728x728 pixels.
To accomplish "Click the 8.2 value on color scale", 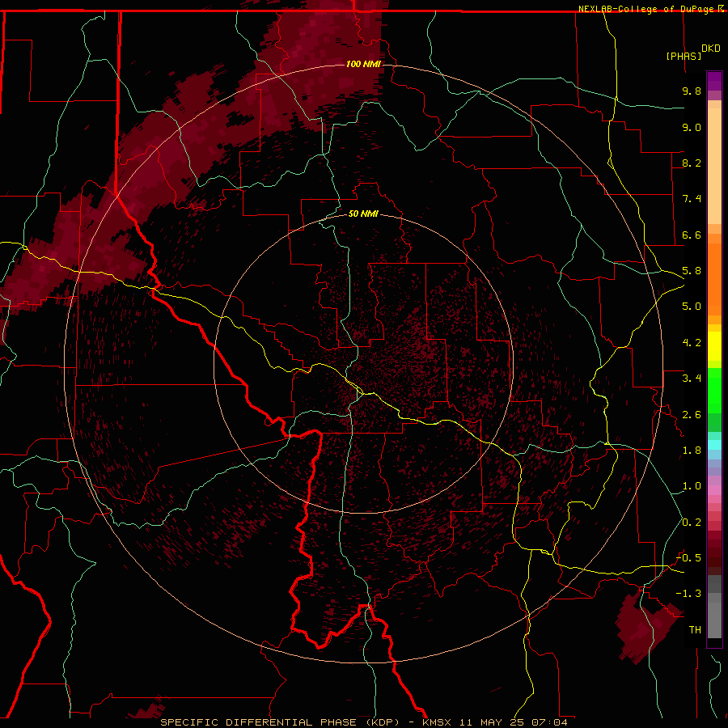I will pos(692,163).
